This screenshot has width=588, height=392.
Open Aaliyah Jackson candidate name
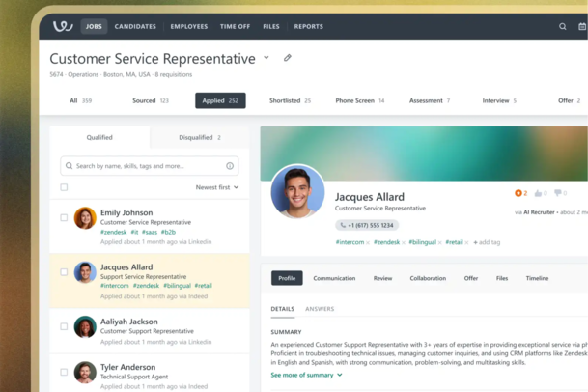pos(129,322)
